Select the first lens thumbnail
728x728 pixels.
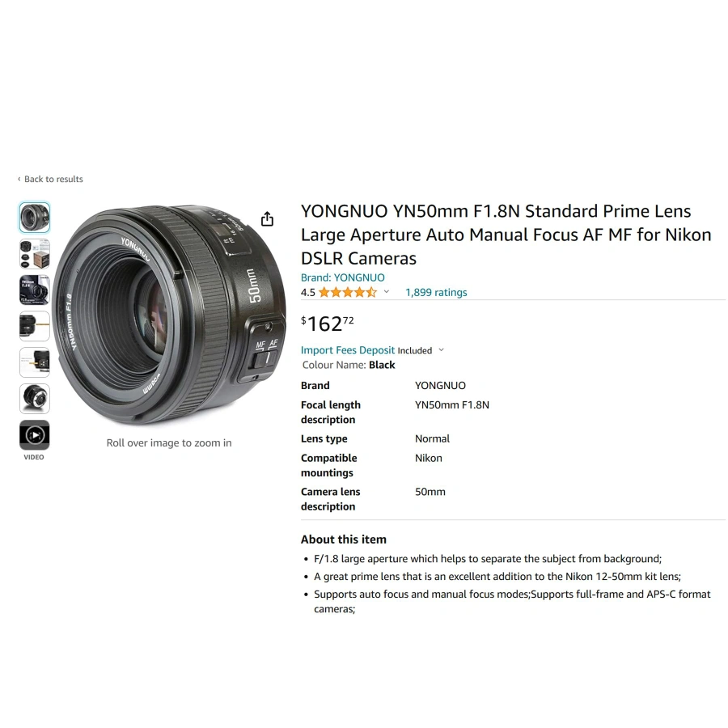click(x=34, y=218)
